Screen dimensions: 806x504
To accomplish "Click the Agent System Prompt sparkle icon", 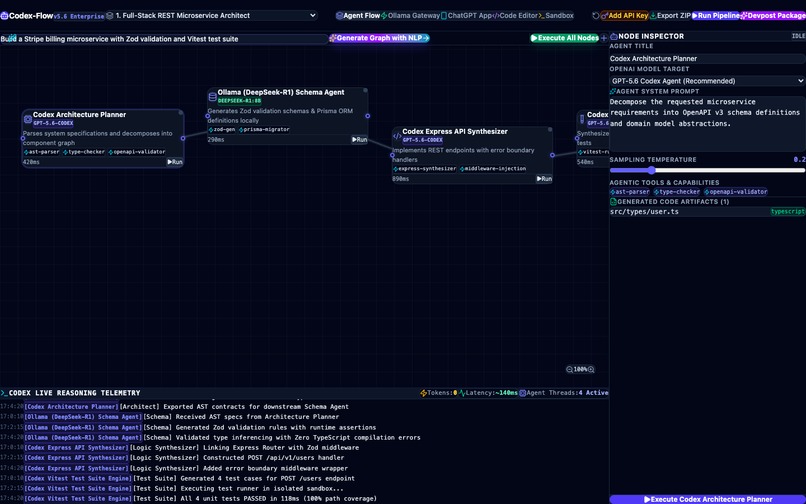I will pyautogui.click(x=613, y=91).
